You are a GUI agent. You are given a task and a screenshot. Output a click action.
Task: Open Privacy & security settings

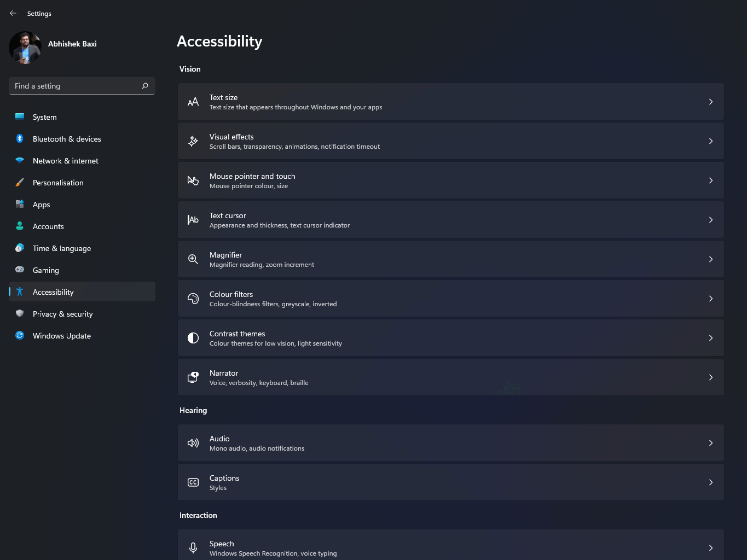pyautogui.click(x=62, y=314)
